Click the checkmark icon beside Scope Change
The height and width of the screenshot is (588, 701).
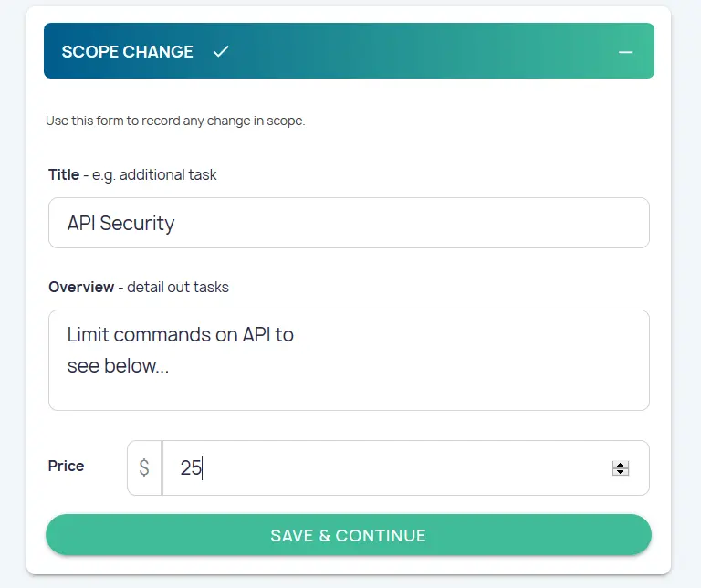click(x=220, y=51)
